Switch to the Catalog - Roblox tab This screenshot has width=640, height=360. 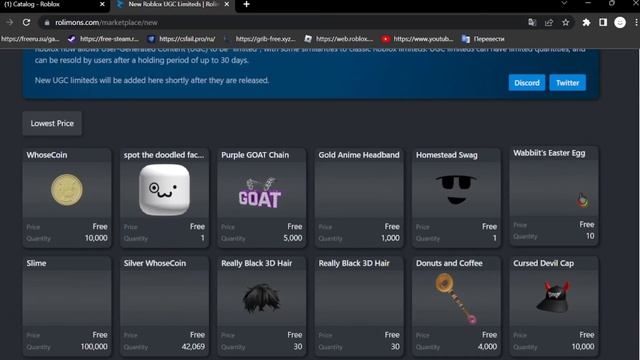coord(54,4)
